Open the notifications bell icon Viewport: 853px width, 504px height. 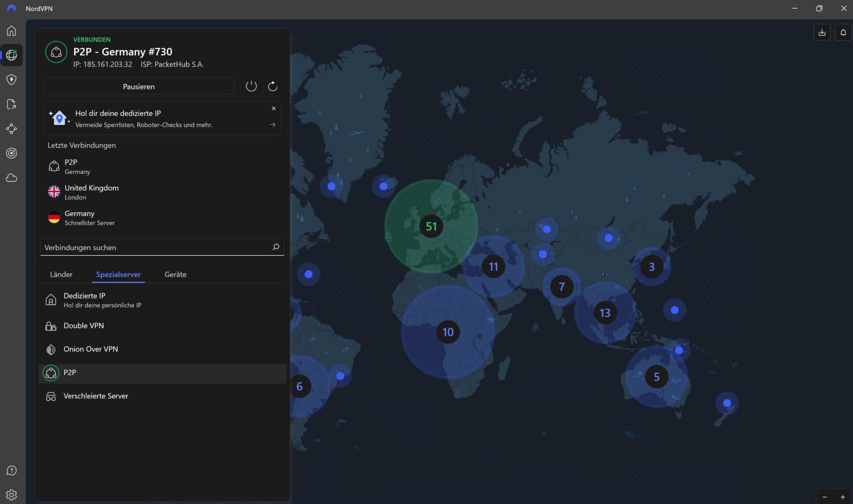pyautogui.click(x=843, y=32)
